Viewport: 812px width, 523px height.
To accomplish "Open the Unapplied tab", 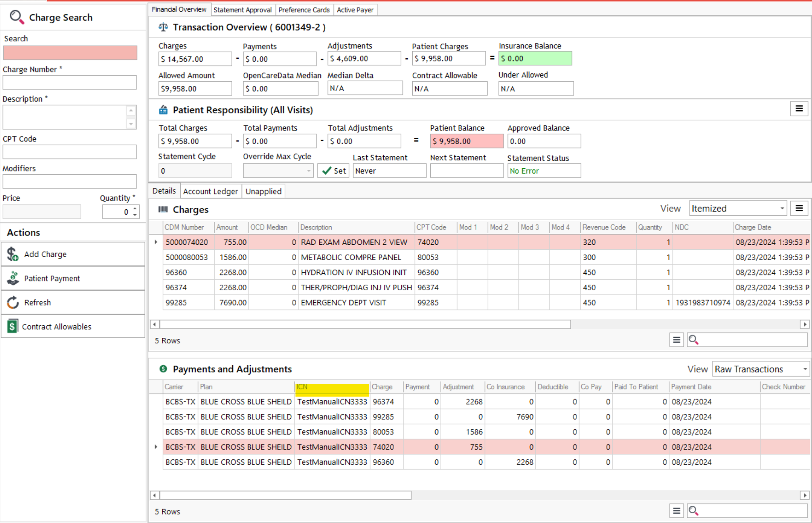I will point(263,191).
